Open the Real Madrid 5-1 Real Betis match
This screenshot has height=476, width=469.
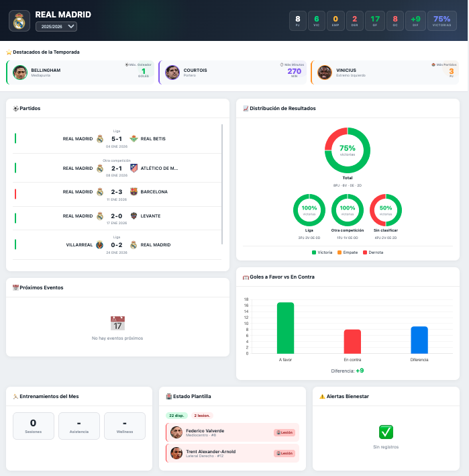pos(117,139)
